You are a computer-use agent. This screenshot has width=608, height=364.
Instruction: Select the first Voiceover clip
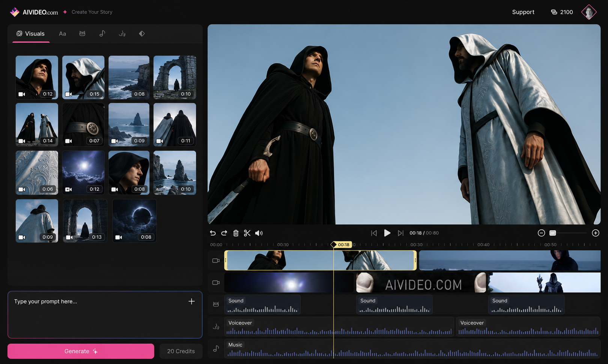pos(339,327)
